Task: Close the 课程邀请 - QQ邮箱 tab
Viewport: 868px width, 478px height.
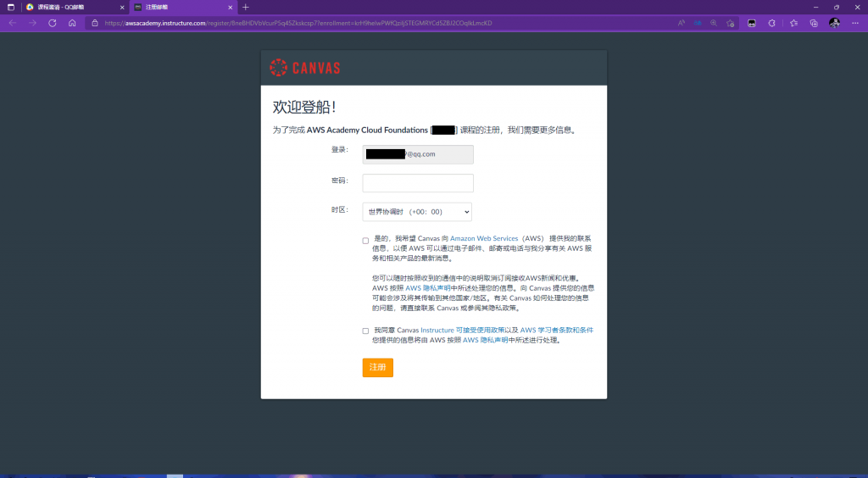Action: (x=122, y=8)
